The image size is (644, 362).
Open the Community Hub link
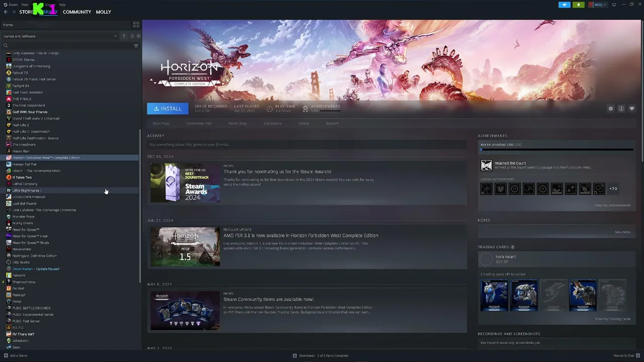(199, 123)
